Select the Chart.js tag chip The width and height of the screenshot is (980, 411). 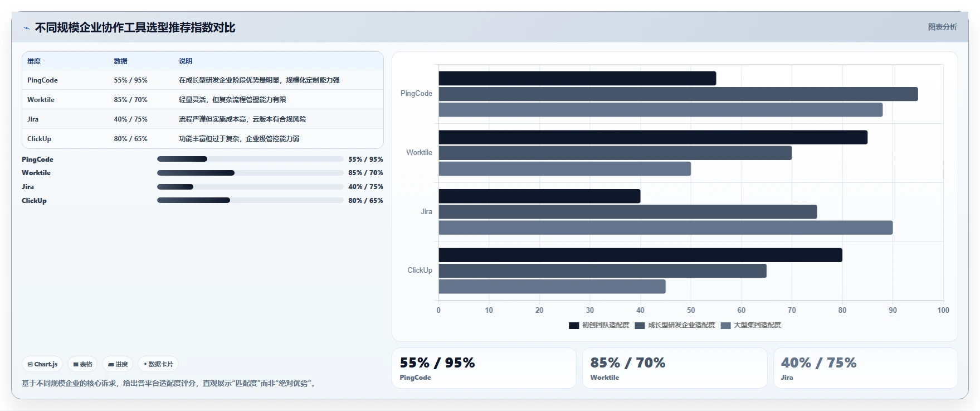pyautogui.click(x=42, y=364)
